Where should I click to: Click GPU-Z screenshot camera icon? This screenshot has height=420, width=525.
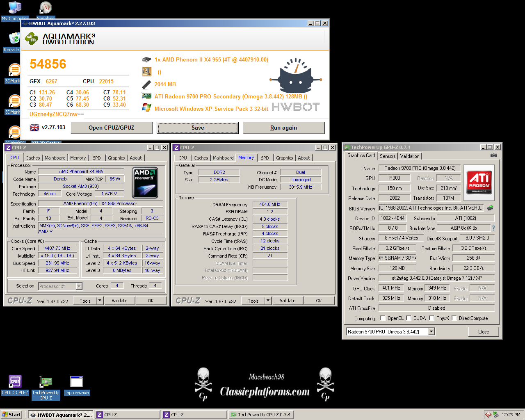(x=494, y=155)
